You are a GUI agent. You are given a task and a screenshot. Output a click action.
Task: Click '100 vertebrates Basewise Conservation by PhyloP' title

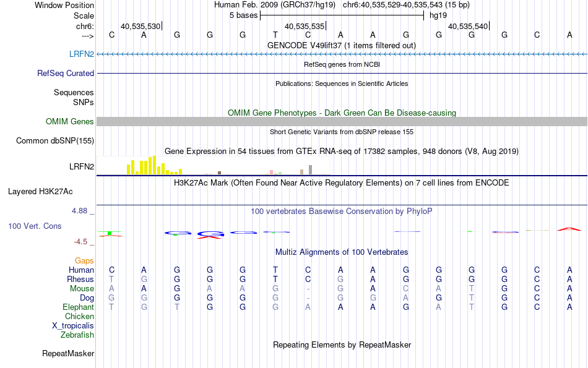342,212
